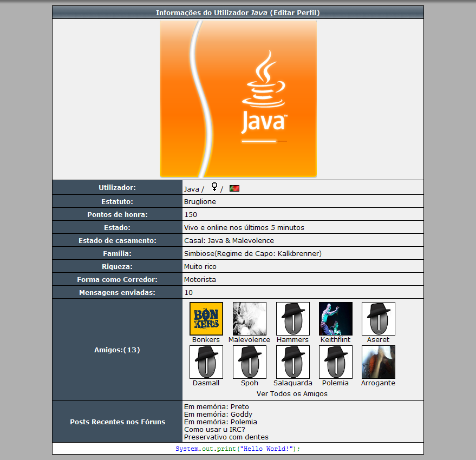This screenshot has width=476, height=460.
Task: Click Dasmall fedora avatar icon
Action: 206,362
